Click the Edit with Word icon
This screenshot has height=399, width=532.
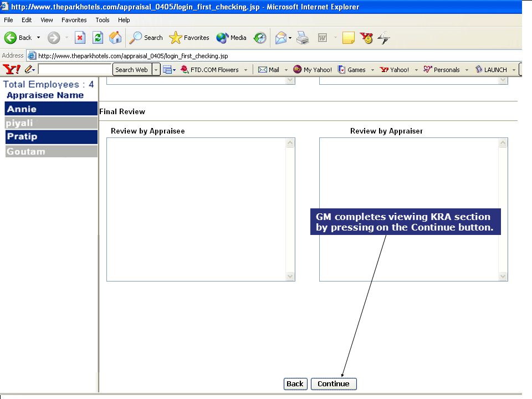pos(323,38)
